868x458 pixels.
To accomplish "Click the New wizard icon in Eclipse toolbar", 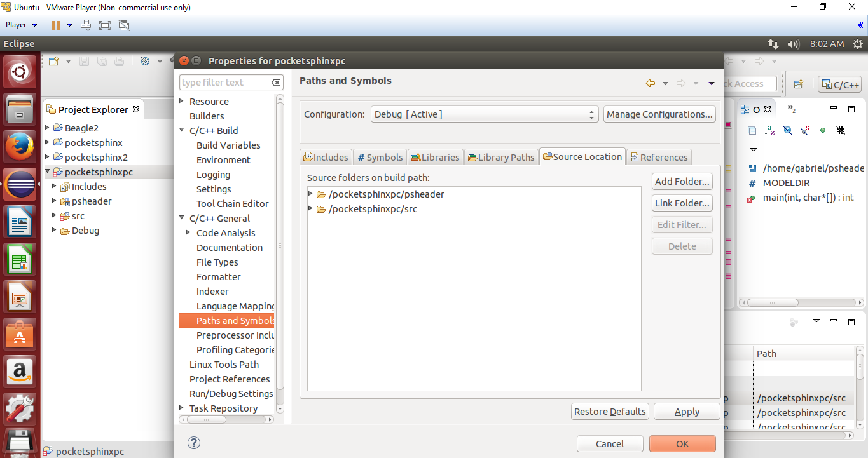I will (x=54, y=61).
